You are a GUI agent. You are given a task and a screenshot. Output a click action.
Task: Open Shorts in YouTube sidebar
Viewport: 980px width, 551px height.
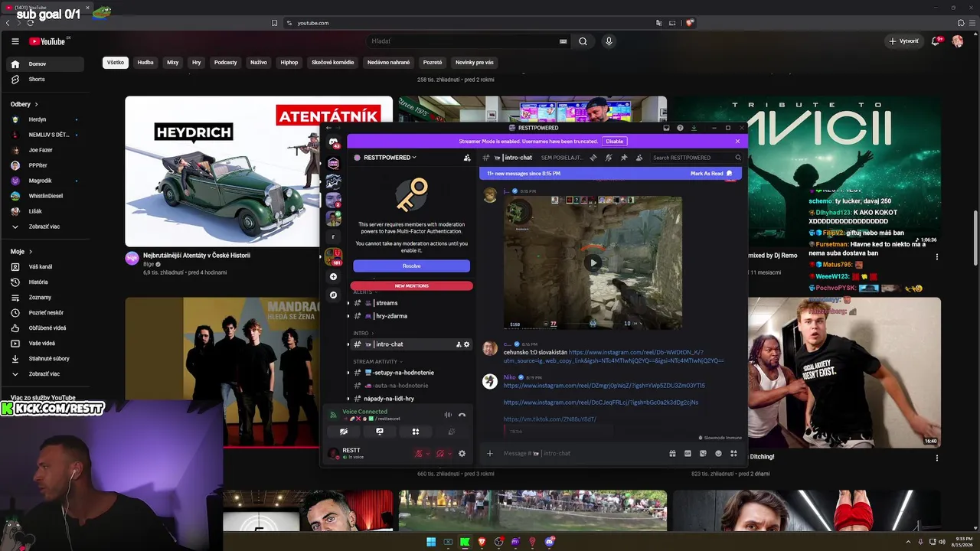click(44, 80)
